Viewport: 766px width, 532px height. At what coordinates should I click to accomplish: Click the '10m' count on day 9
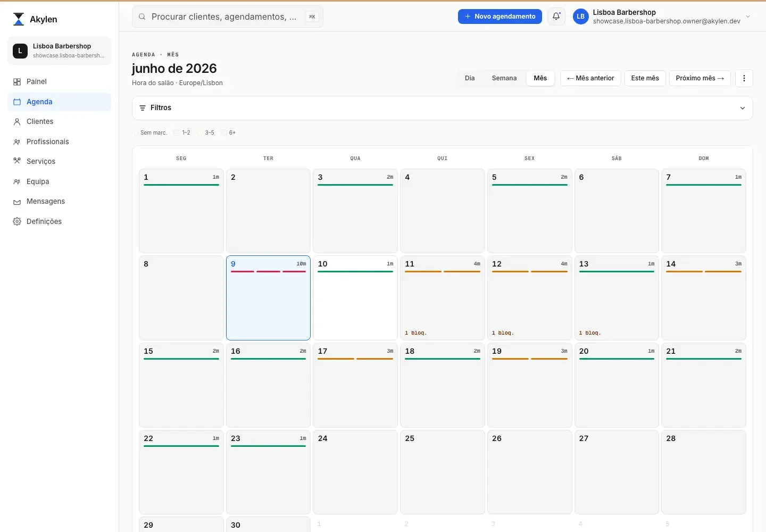pos(302,264)
